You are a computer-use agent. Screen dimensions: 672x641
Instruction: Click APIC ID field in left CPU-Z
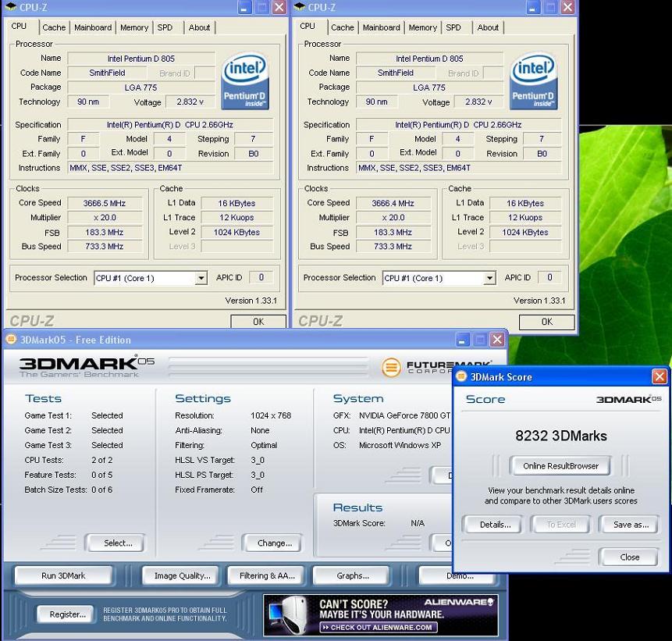(261, 277)
